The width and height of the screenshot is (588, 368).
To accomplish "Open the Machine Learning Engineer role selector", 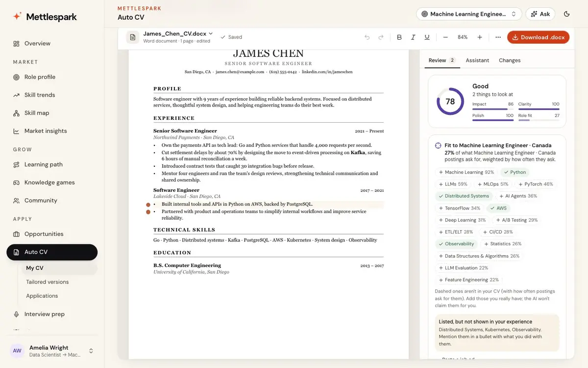I will [x=469, y=14].
